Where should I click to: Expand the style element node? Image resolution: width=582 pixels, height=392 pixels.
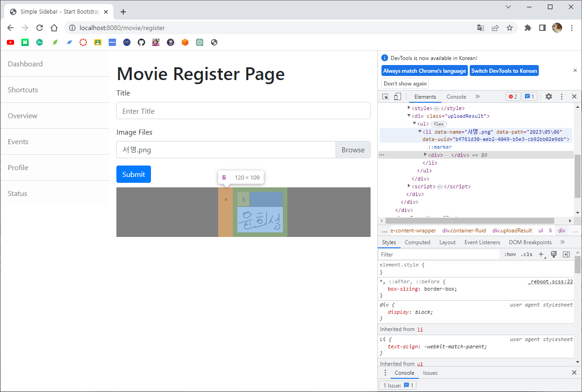click(409, 108)
